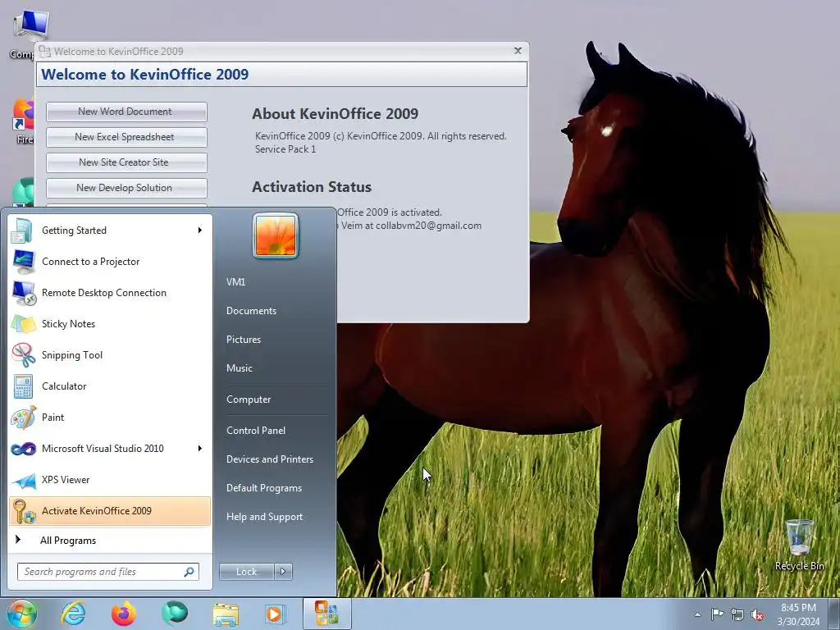This screenshot has height=630, width=840.
Task: Launch Windows Media Player from taskbar
Action: coord(276,614)
